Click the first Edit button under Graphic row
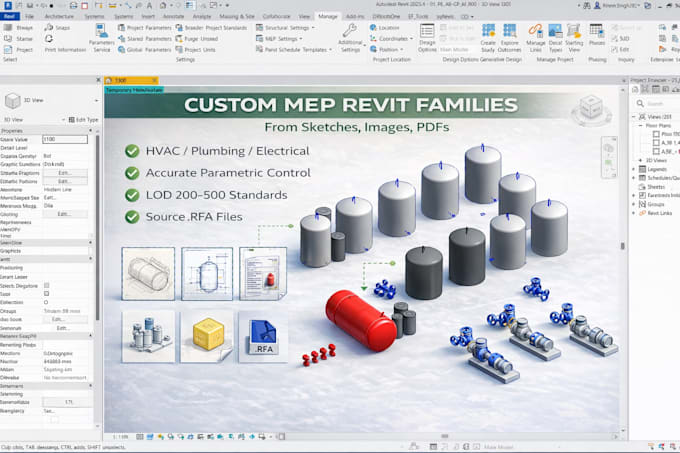Image resolution: width=680 pixels, height=453 pixels. (x=65, y=173)
